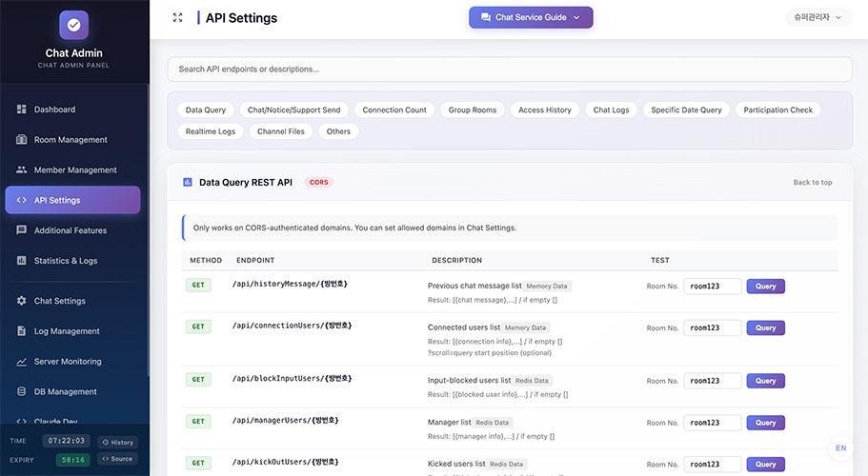This screenshot has width=868, height=476.
Task: Click the Source button in the sidebar footer
Action: [x=118, y=459]
